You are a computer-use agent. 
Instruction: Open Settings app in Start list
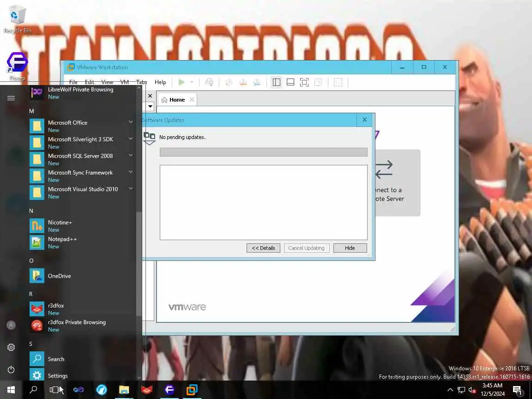click(81, 375)
